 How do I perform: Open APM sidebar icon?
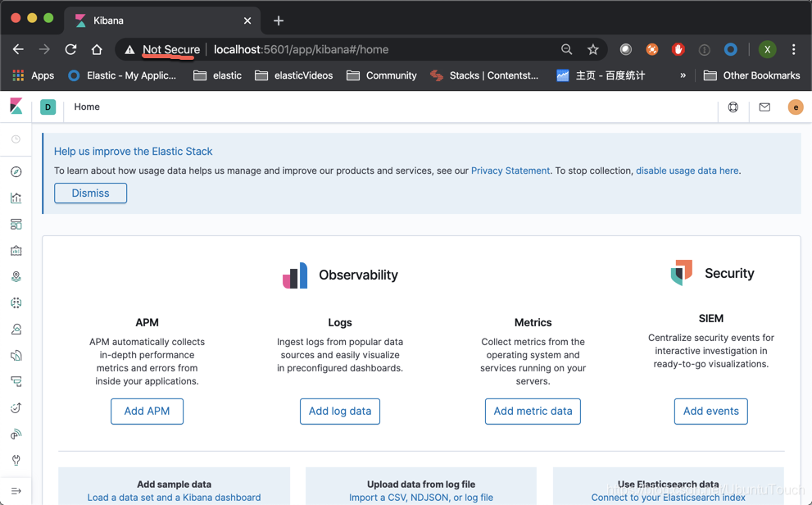click(16, 382)
